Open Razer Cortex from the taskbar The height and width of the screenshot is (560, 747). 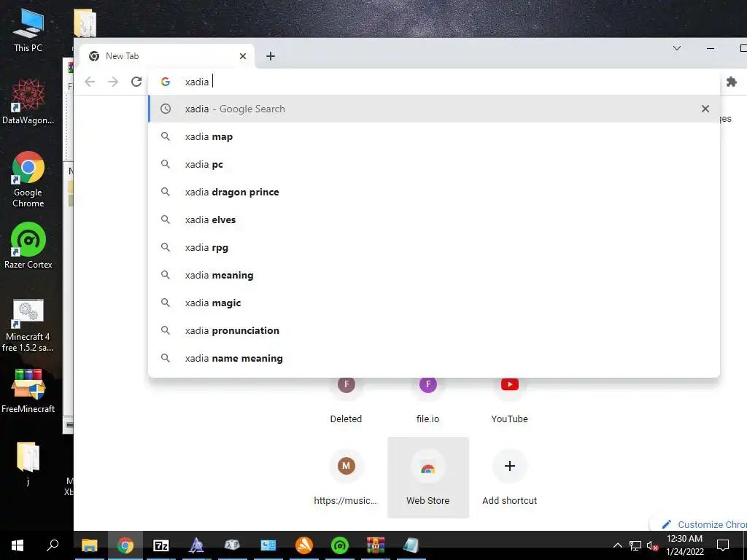pyautogui.click(x=340, y=545)
